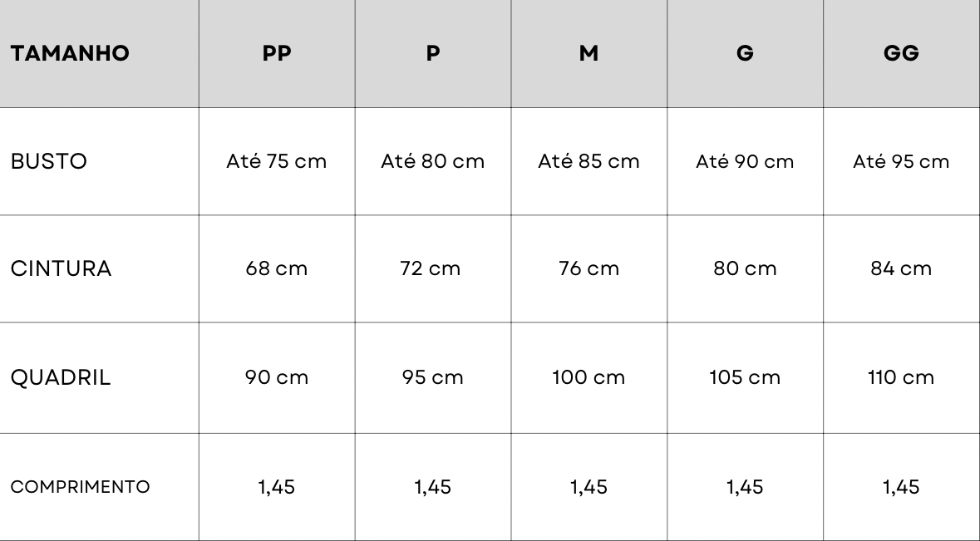980x541 pixels.
Task: Click the 110 cm hip value
Action: click(901, 378)
